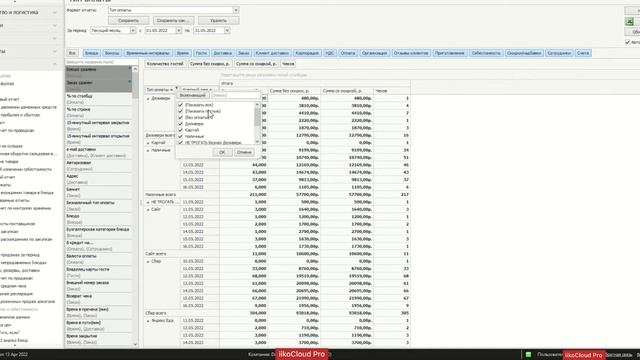Image resolution: width=640 pixels, height=360 pixels.
Task: Select the Заказ удален field item
Action: [98, 85]
